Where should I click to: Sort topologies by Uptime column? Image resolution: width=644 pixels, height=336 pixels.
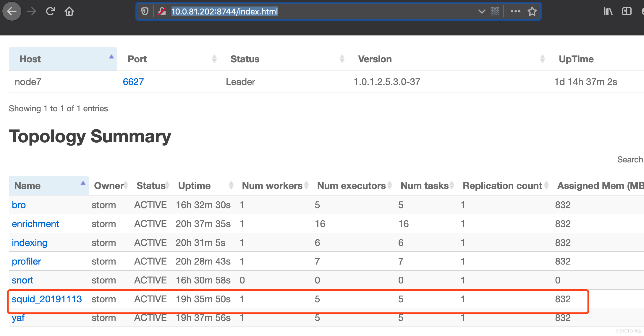(205, 185)
